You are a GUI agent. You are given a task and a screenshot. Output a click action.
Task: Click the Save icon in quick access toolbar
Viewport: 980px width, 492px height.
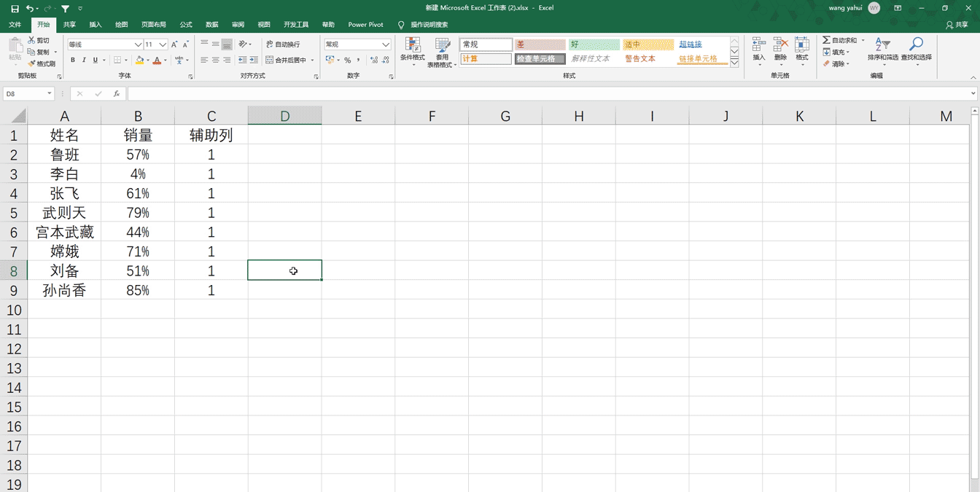(15, 8)
